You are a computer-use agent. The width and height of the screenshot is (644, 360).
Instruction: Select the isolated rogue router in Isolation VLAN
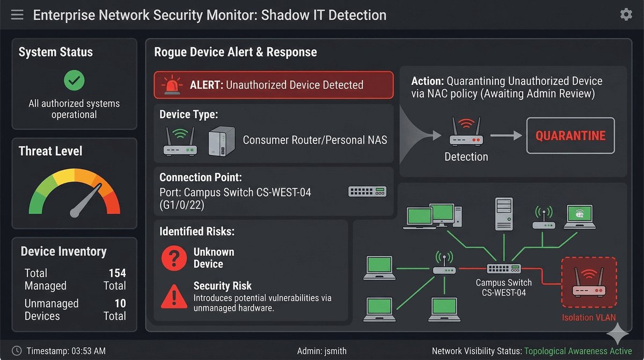click(x=589, y=285)
